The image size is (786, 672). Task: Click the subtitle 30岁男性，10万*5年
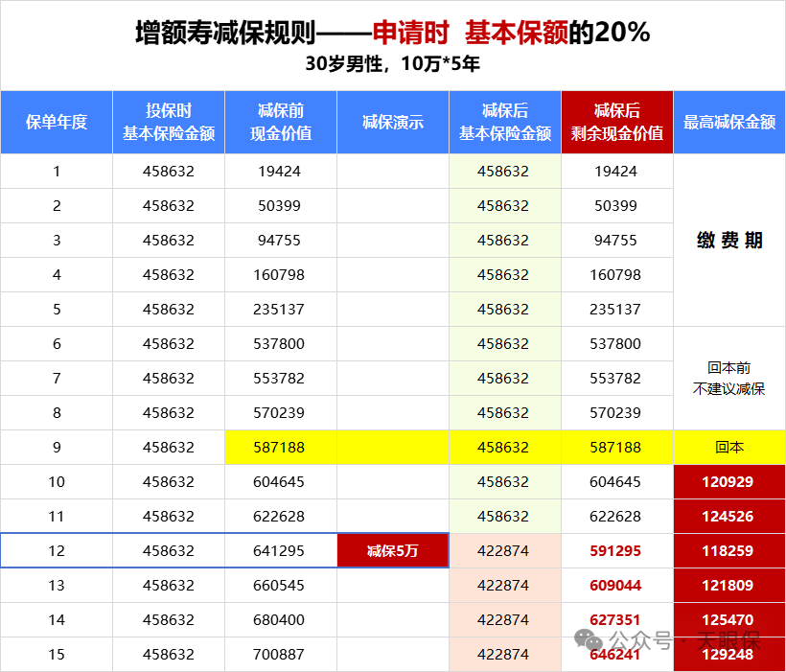tap(392, 65)
